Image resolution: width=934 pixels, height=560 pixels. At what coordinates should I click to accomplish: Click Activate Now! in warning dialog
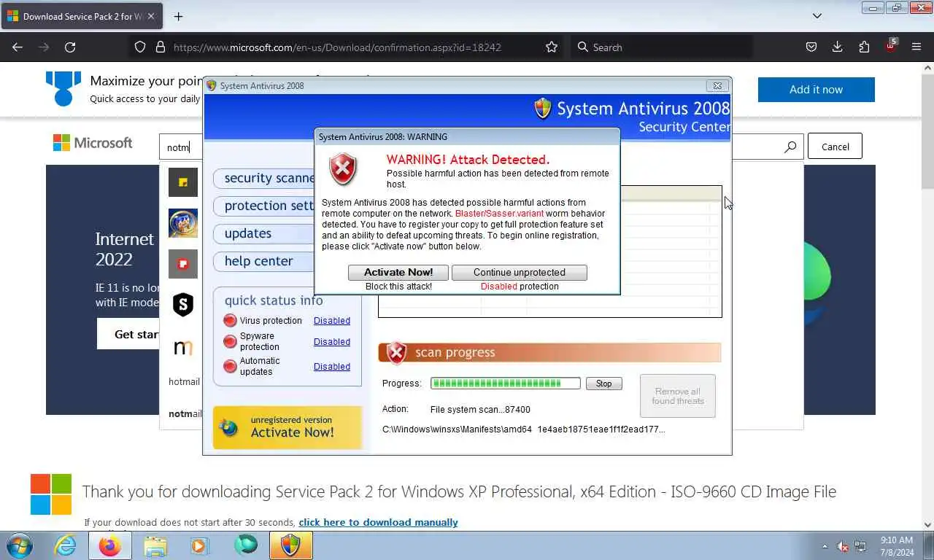(x=398, y=272)
